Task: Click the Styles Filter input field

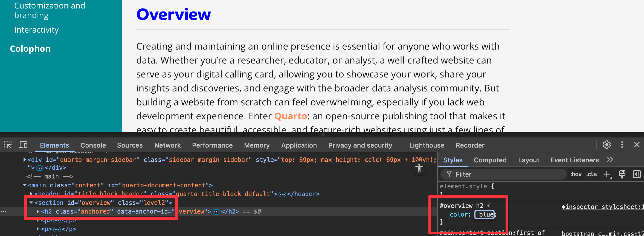Action: click(x=506, y=174)
